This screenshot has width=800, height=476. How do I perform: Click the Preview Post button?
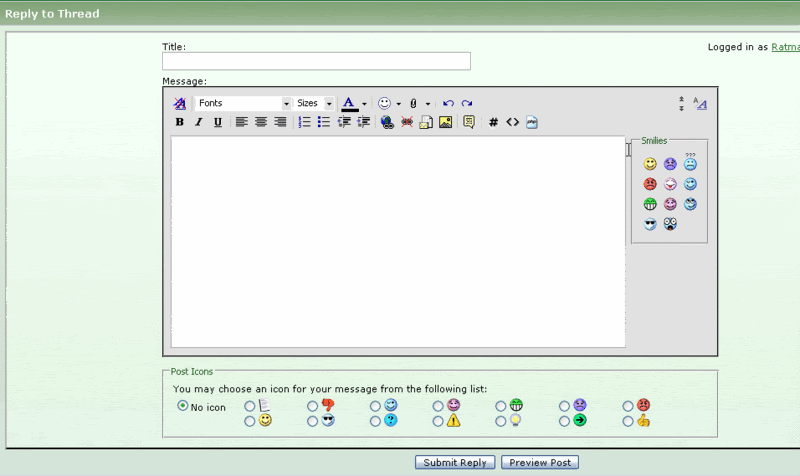[x=540, y=462]
